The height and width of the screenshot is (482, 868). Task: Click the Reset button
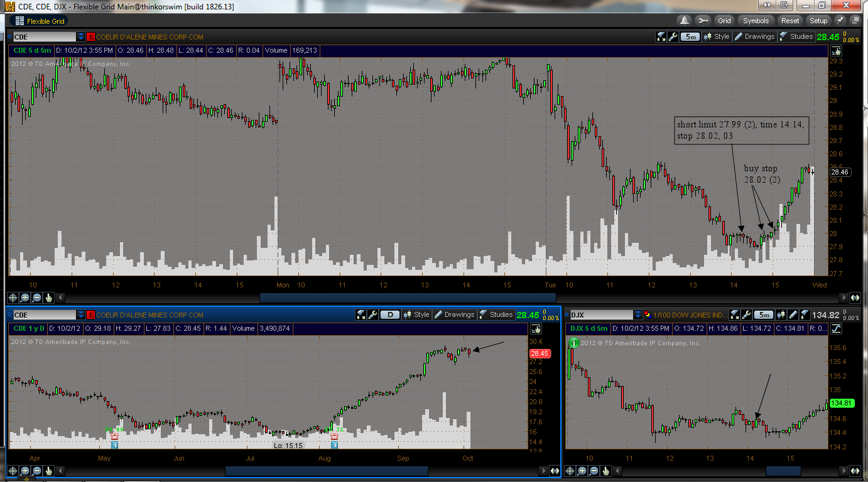[790, 21]
